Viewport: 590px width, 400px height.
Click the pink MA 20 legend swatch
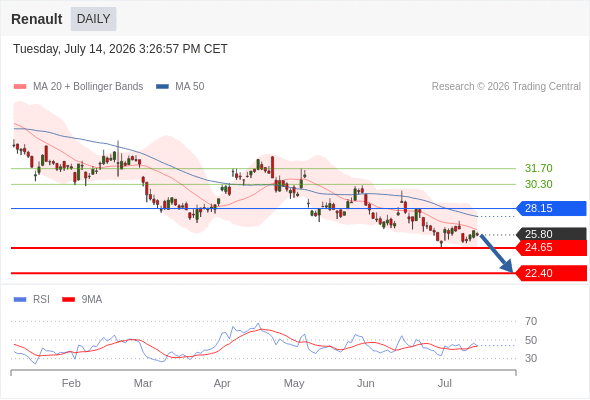coord(20,87)
